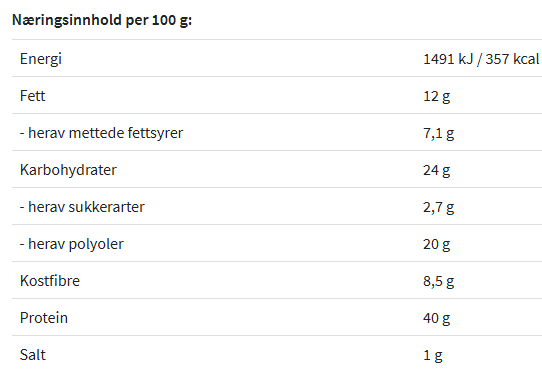Screen dimensions: 542x384
Task: Click the 40 g protein value
Action: pos(437,318)
